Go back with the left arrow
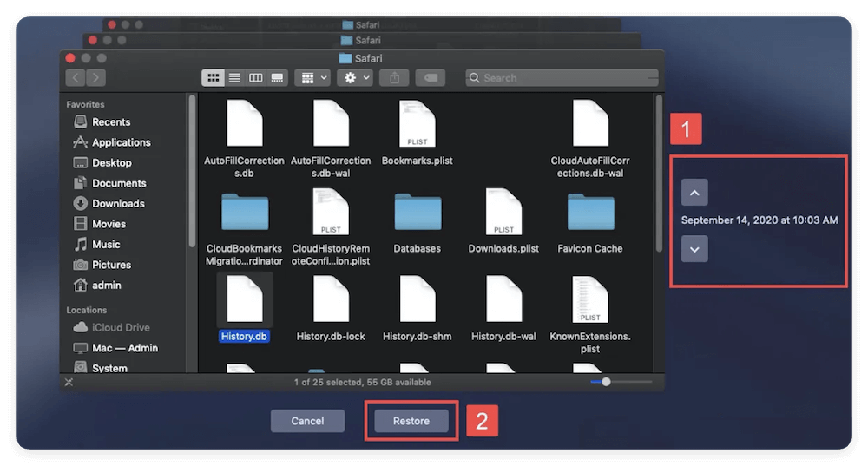868x466 pixels. click(76, 78)
